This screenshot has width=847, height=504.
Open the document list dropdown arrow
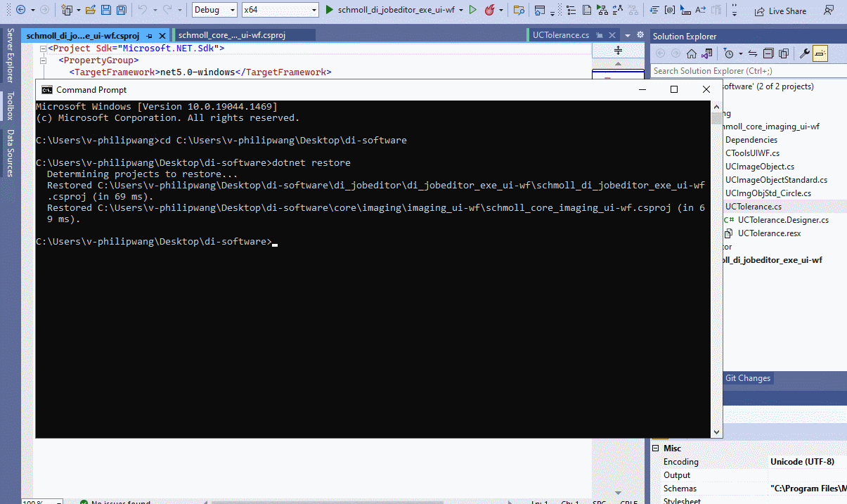click(x=628, y=35)
